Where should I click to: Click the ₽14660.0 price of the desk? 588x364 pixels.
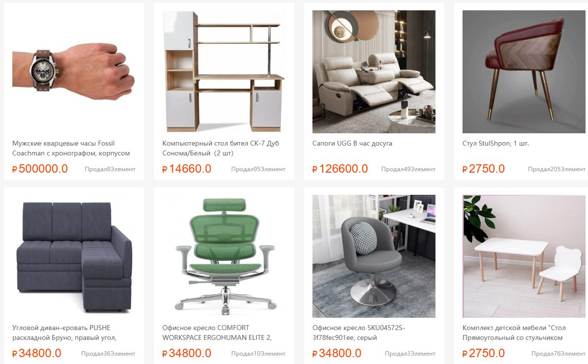coord(187,169)
